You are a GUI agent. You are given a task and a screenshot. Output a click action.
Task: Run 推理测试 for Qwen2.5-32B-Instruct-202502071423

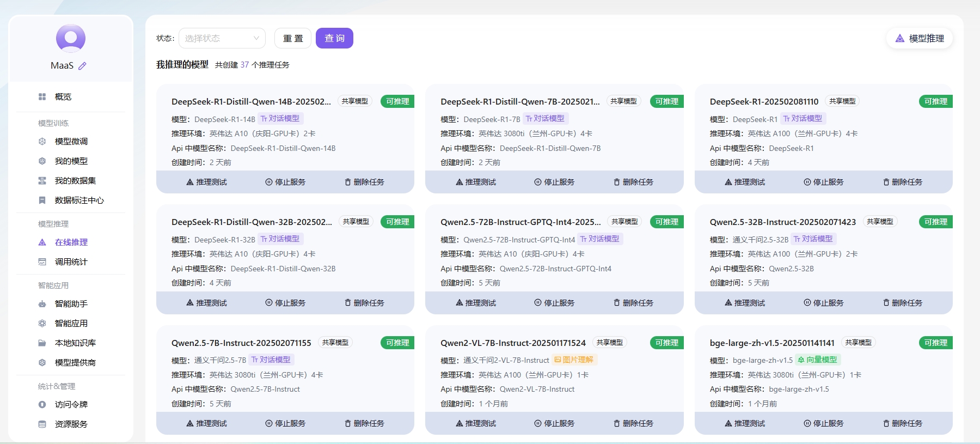tap(745, 303)
